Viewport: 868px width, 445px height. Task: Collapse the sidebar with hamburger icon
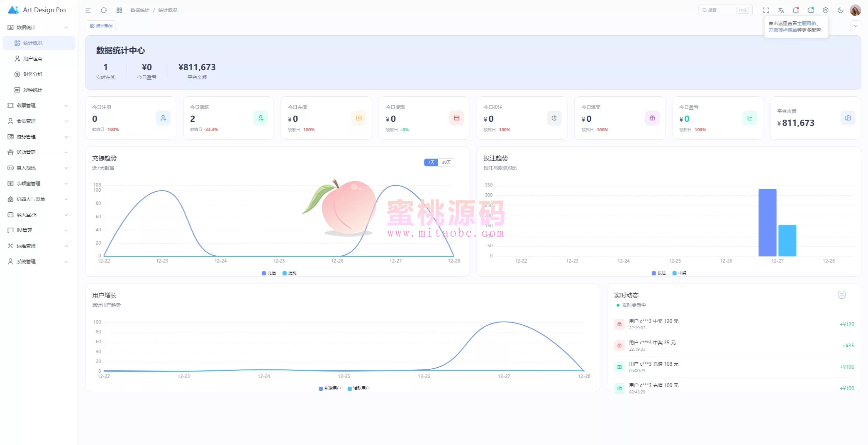pos(88,10)
